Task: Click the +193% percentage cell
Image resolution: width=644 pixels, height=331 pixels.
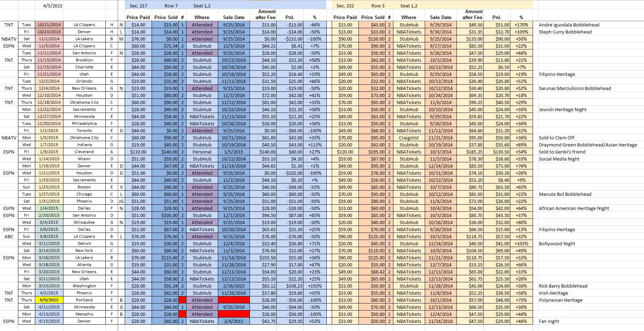Action: 315,286
